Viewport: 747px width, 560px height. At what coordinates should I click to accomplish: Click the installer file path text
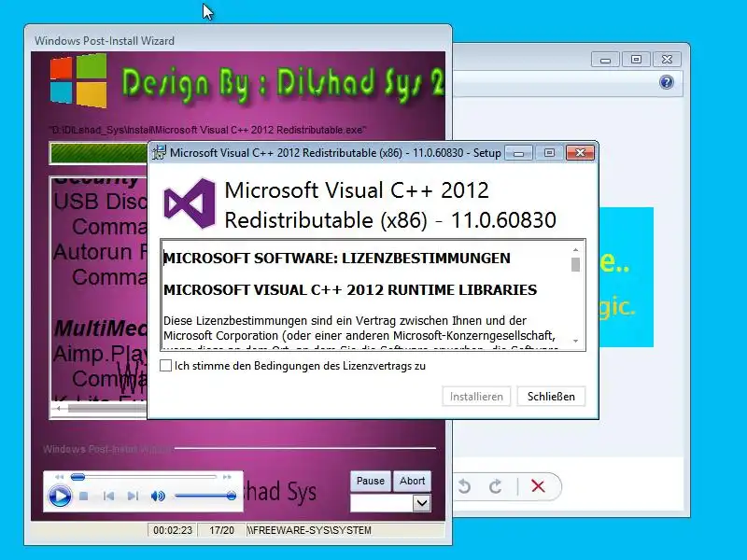207,130
